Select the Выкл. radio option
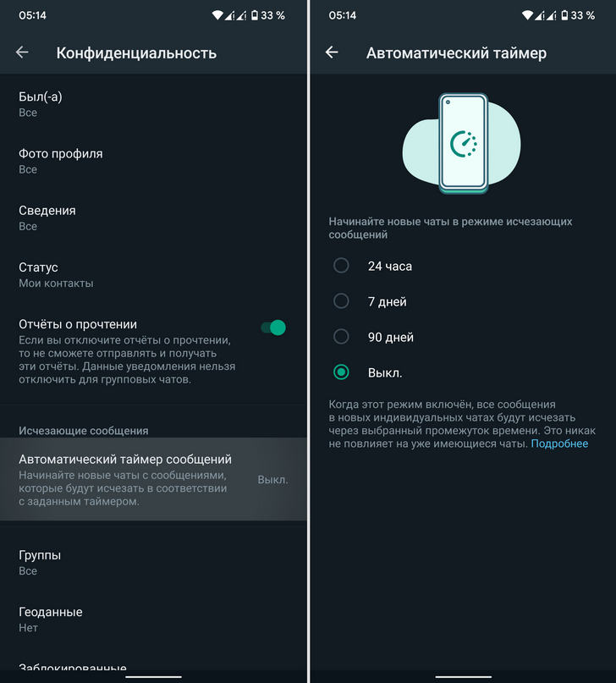This screenshot has width=616, height=683. coord(341,372)
